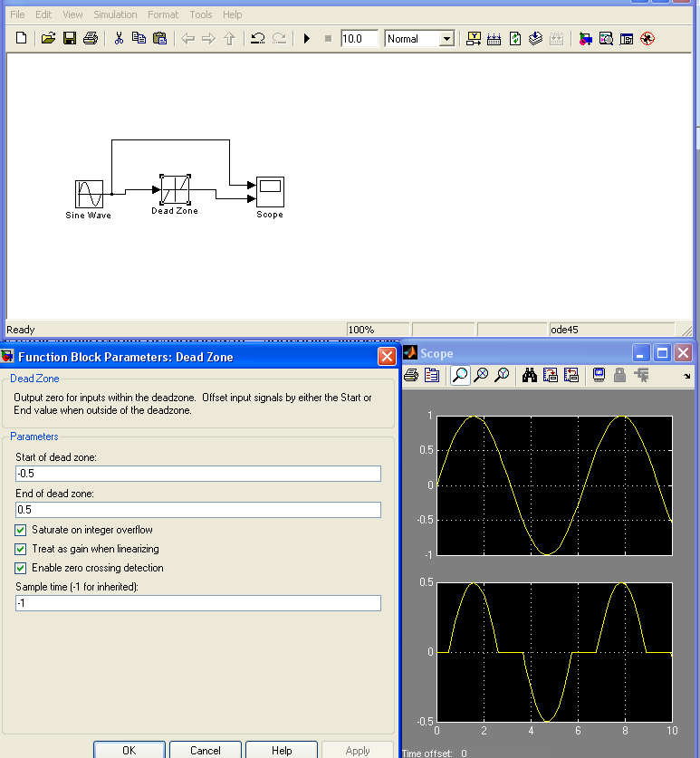Maximize the Scope window
Viewport: 700px width, 758px height.
pyautogui.click(x=662, y=353)
